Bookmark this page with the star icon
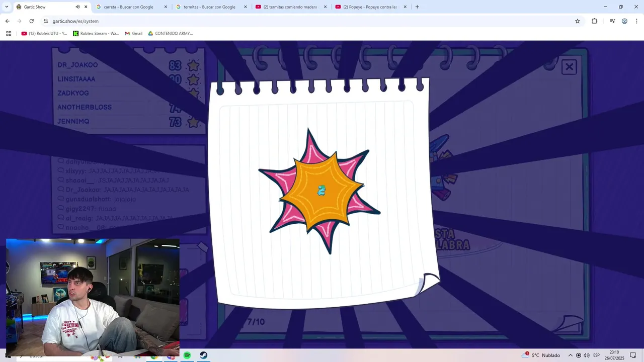The height and width of the screenshot is (362, 644). [578, 21]
